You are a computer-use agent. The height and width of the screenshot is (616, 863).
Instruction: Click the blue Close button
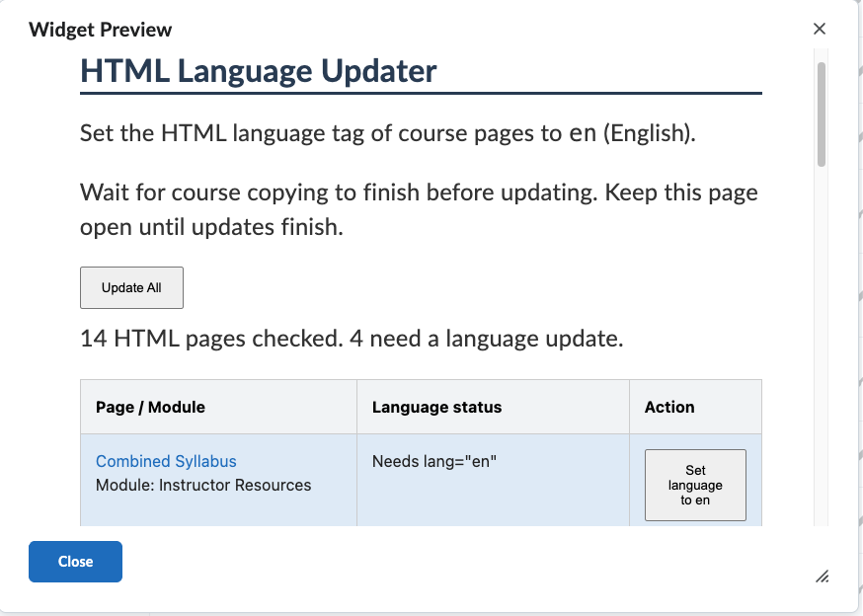tap(75, 562)
